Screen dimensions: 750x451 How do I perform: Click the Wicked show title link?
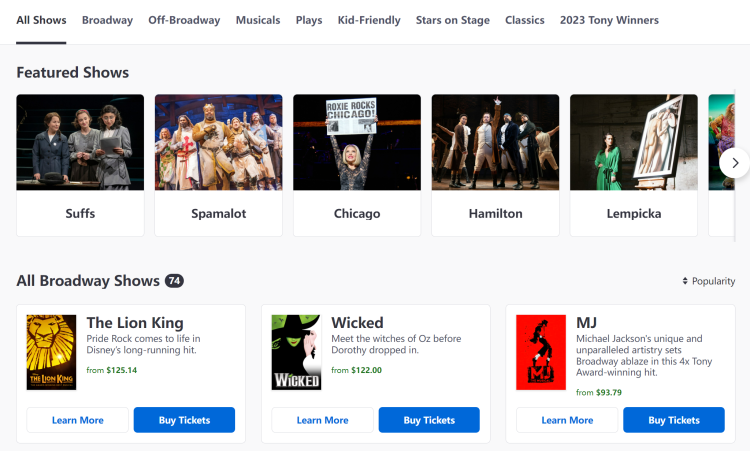pyautogui.click(x=357, y=323)
